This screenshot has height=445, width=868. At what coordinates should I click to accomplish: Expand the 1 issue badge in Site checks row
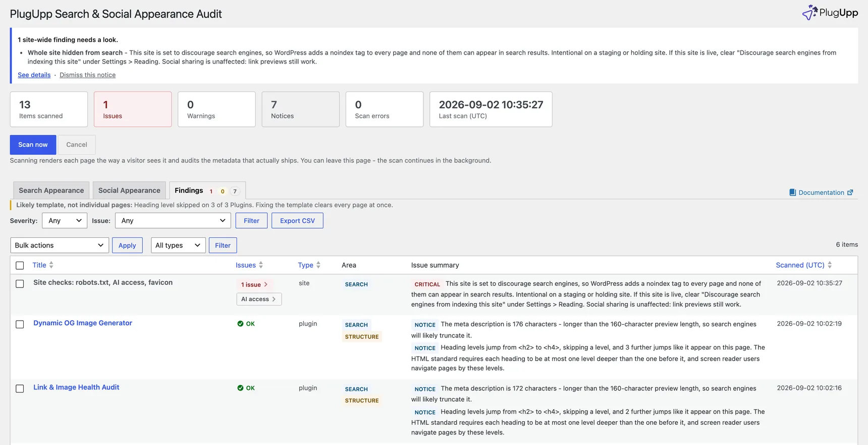(x=254, y=284)
